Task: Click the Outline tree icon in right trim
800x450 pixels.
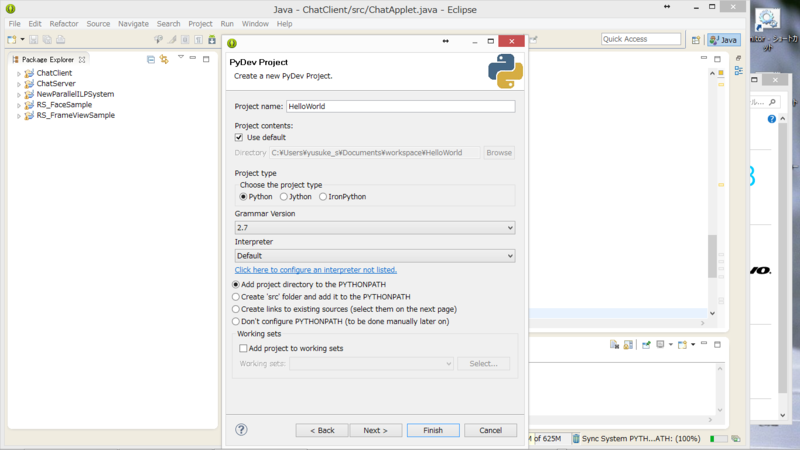Action: coord(738,71)
